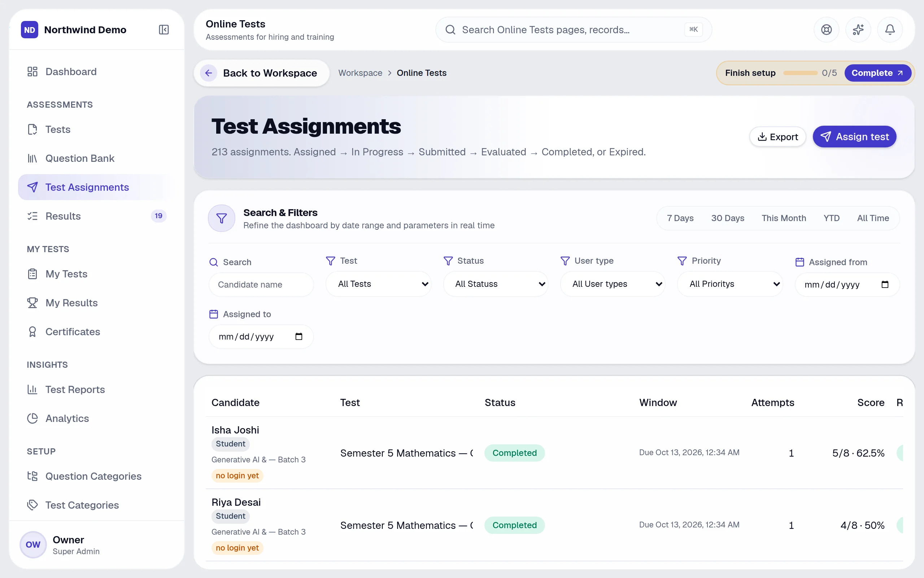Click the Window column header
924x578 pixels.
point(658,402)
